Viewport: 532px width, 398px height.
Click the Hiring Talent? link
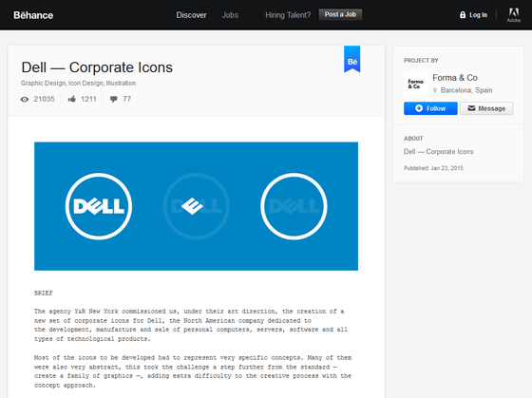pyautogui.click(x=288, y=15)
